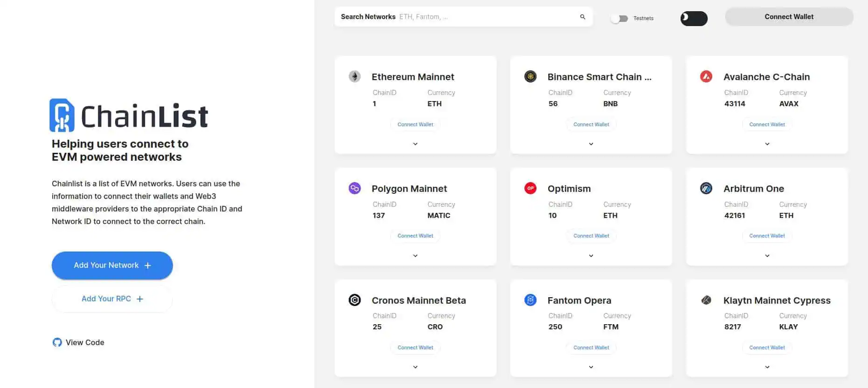Click the search magnifier icon
This screenshot has width=868, height=388.
click(x=583, y=17)
